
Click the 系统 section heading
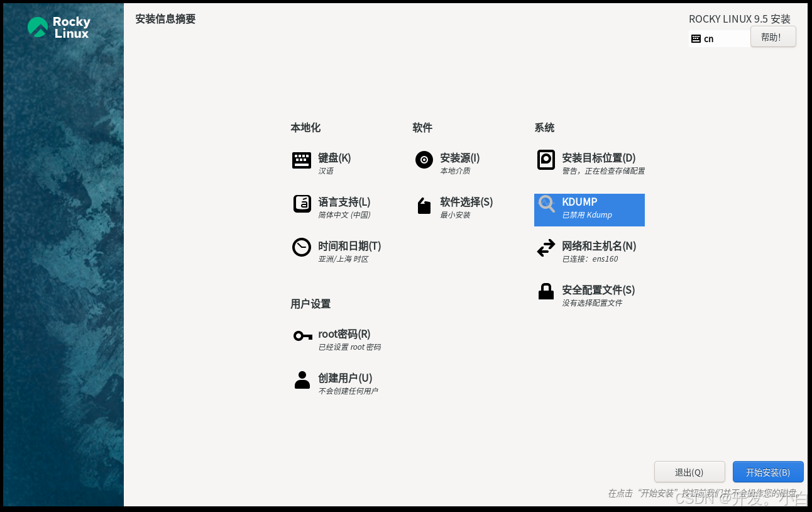(544, 128)
